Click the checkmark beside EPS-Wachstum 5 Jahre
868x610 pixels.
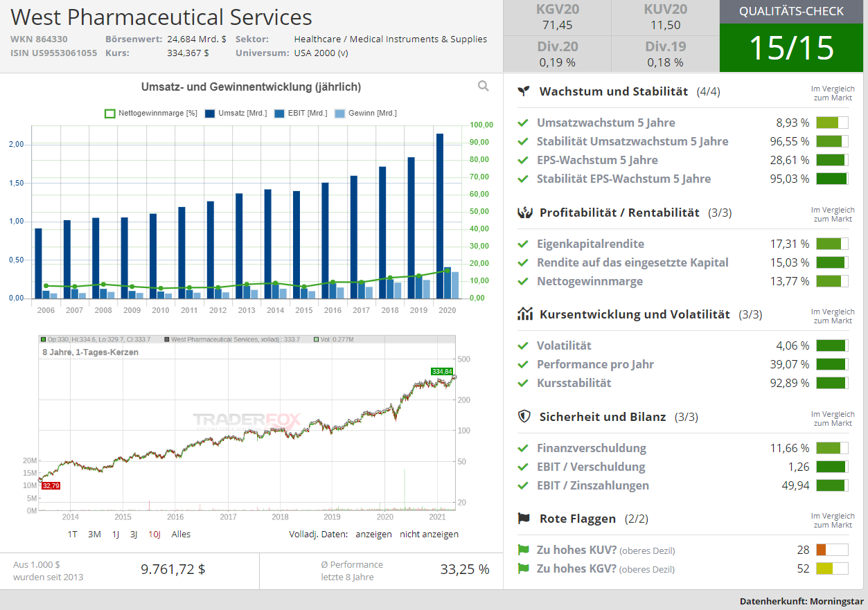click(524, 160)
